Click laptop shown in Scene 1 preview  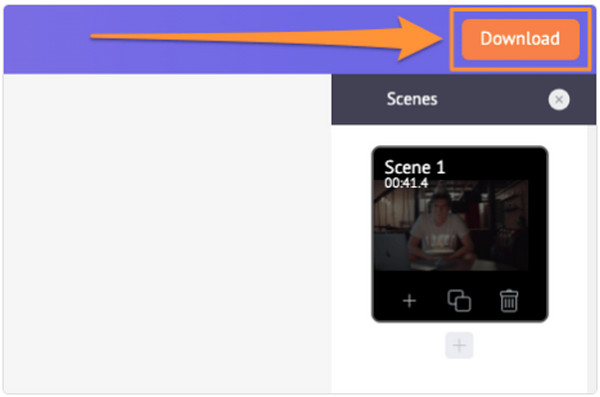click(x=390, y=251)
